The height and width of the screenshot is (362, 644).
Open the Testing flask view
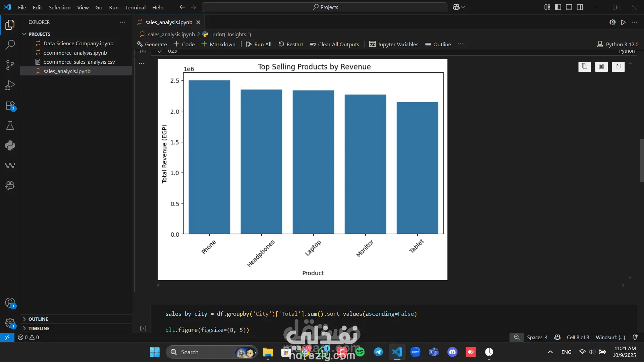click(10, 125)
